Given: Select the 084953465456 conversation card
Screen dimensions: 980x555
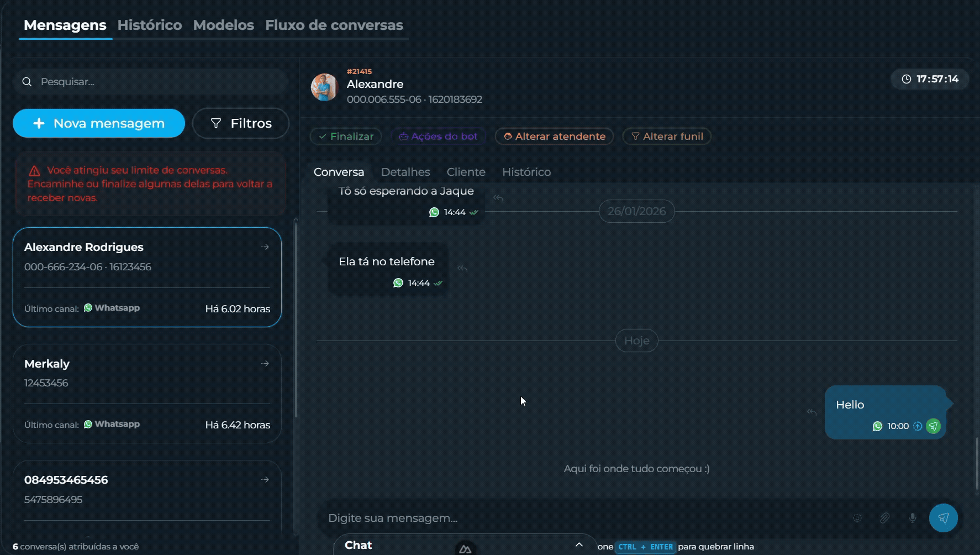Looking at the screenshot, I should tap(147, 498).
